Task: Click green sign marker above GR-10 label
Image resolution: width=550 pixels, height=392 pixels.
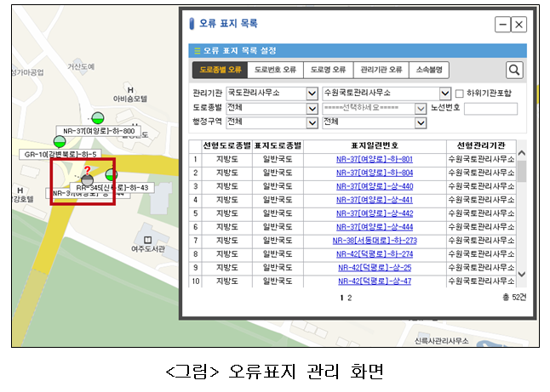Action: pos(60,141)
